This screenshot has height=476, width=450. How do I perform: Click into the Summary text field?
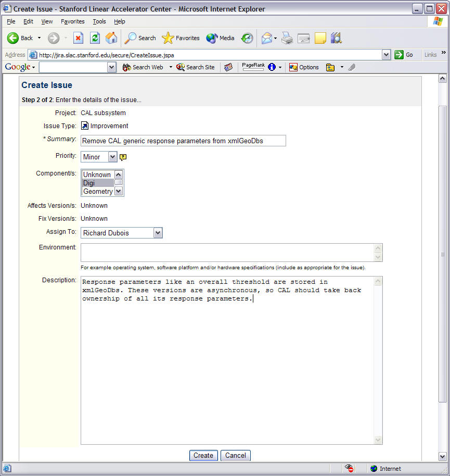[183, 141]
